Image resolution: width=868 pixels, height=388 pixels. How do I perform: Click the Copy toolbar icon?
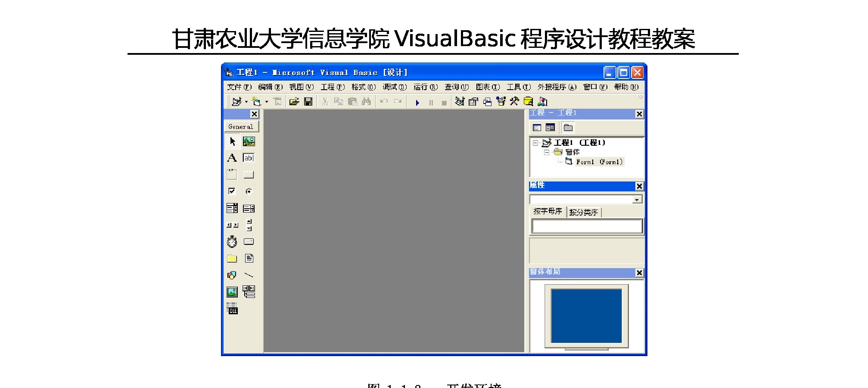(x=339, y=101)
